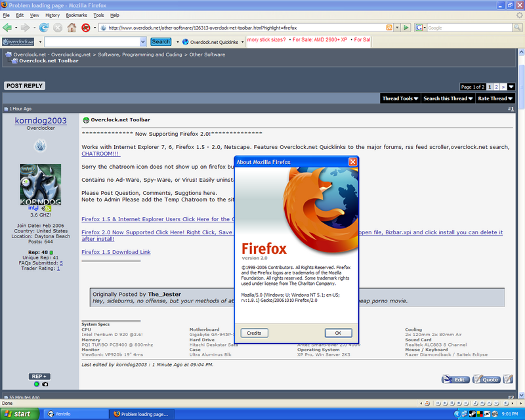Click Credits in About Mozilla Firefox dialog
This screenshot has height=420, width=525.
click(254, 333)
